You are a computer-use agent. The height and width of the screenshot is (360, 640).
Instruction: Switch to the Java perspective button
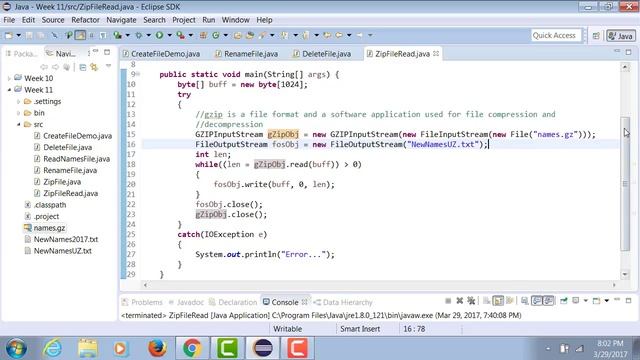pos(621,36)
